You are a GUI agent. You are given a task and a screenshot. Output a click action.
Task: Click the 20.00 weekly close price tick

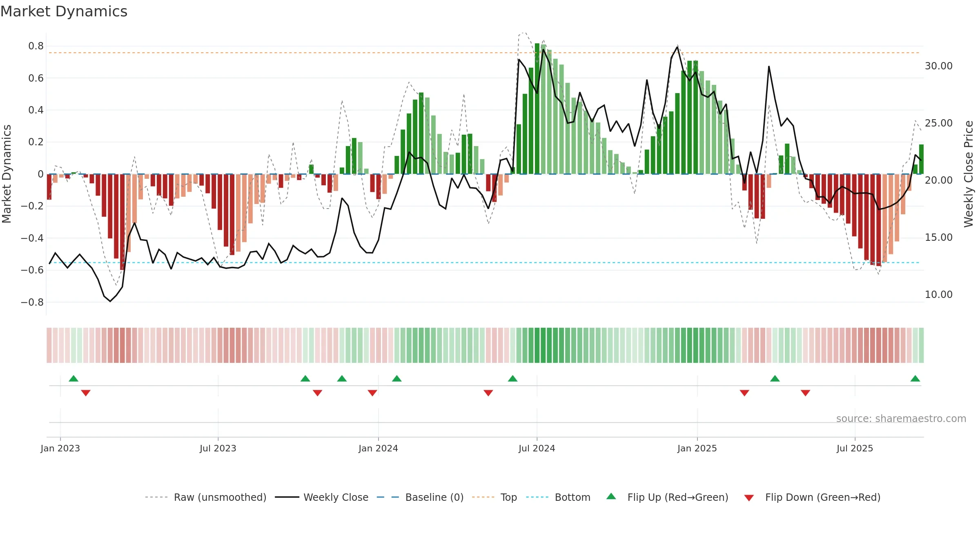coord(938,180)
